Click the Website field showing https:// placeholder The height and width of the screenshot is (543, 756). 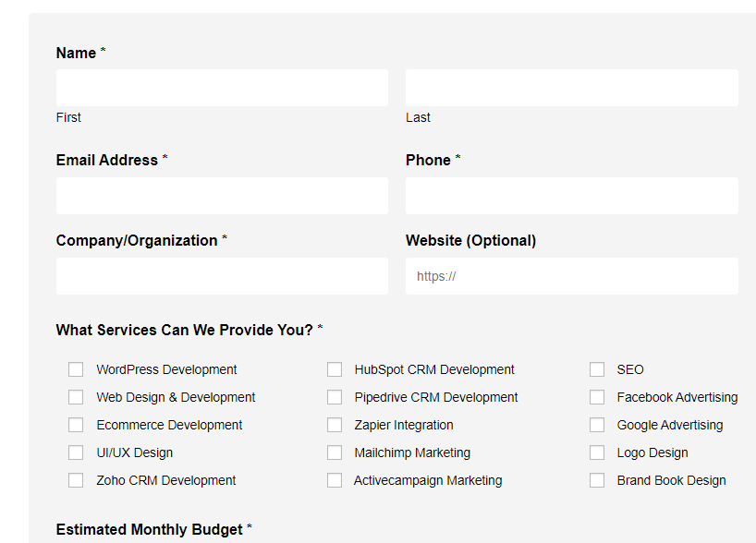pos(571,275)
